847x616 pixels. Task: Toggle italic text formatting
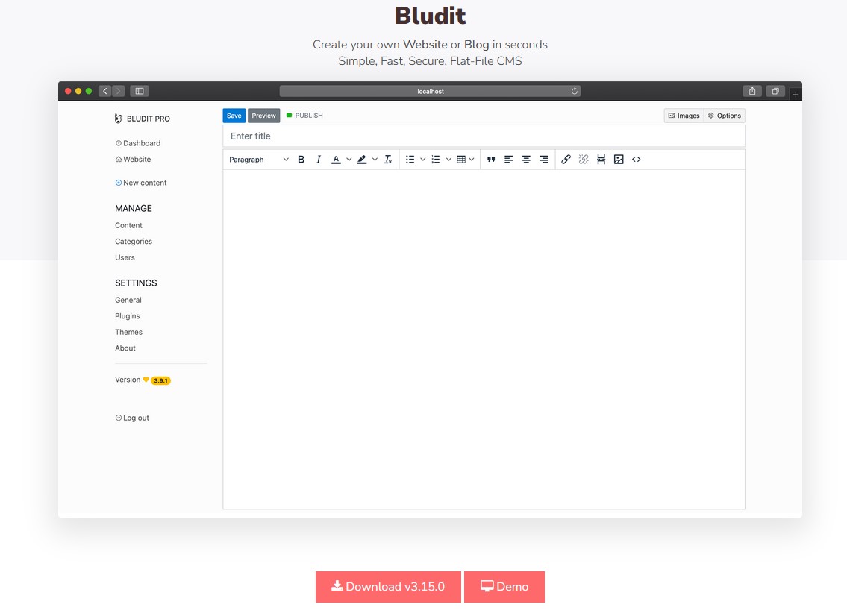tap(319, 160)
